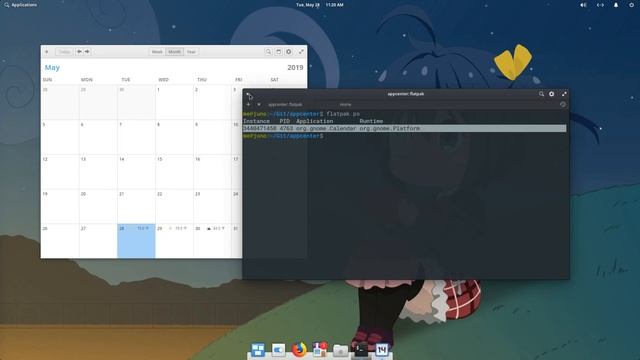Open AppCenter from the dock
The width and height of the screenshot is (640, 360).
(x=320, y=349)
